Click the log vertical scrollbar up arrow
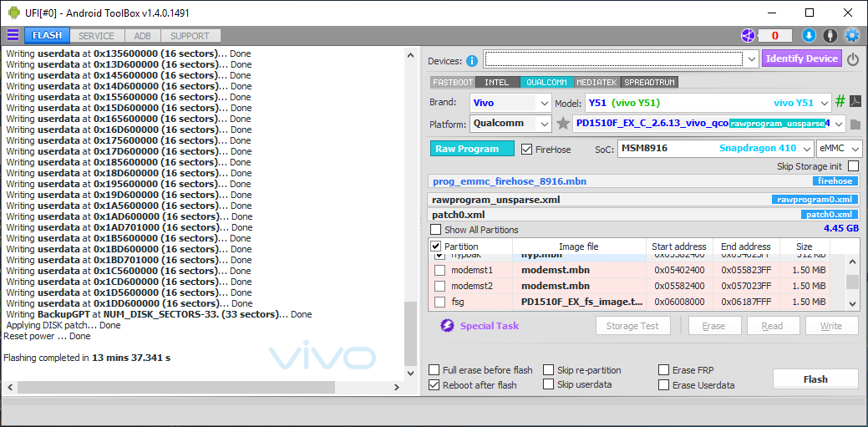Viewport: 868px width, 427px height. [x=410, y=55]
